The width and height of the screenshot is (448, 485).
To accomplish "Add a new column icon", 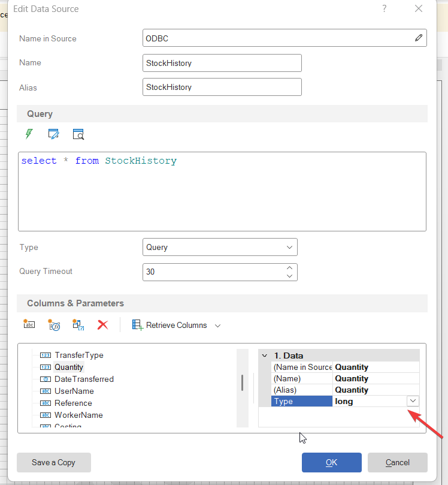I will (29, 325).
